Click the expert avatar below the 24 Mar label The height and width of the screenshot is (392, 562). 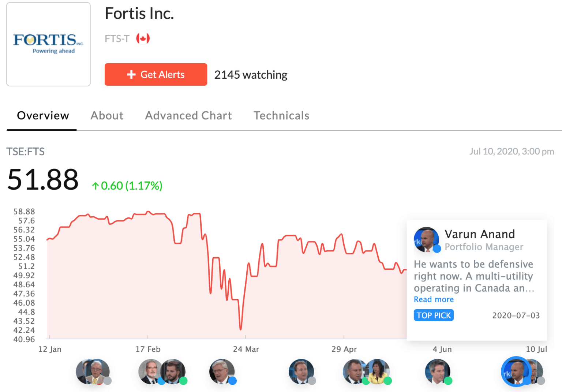222,372
